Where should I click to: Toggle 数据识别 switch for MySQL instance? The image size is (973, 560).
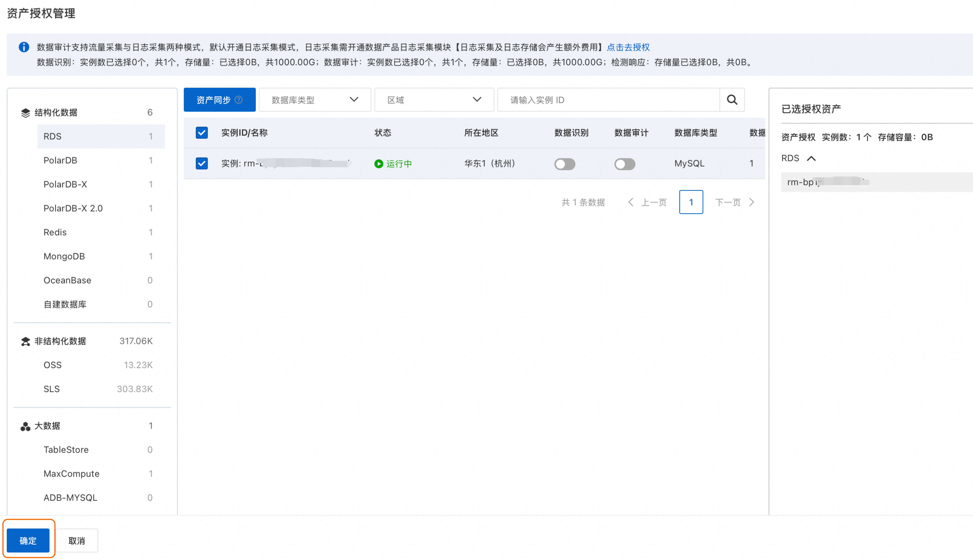pos(564,164)
